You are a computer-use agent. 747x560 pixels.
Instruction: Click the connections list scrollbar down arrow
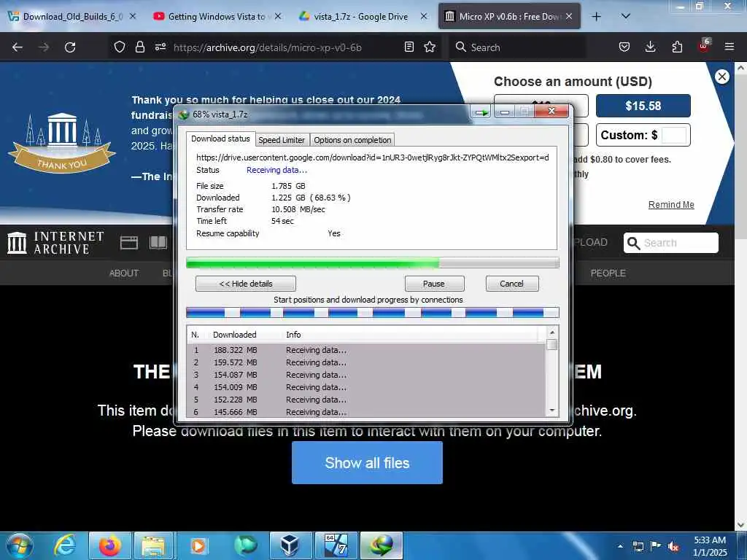pyautogui.click(x=552, y=411)
